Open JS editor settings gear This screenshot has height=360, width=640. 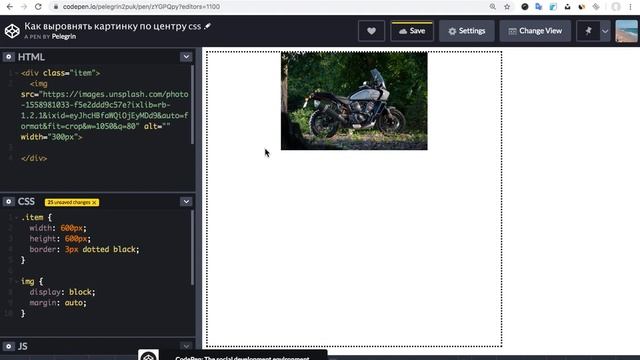pyautogui.click(x=9, y=346)
